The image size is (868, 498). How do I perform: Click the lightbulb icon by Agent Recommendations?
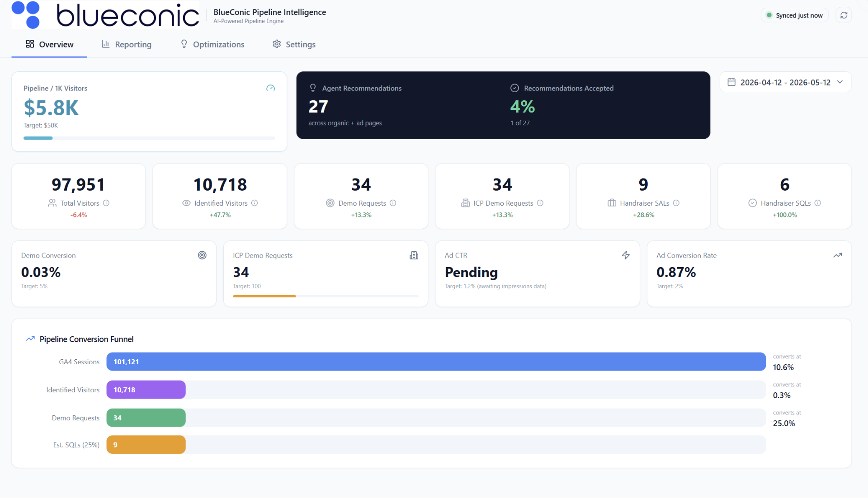pyautogui.click(x=313, y=88)
